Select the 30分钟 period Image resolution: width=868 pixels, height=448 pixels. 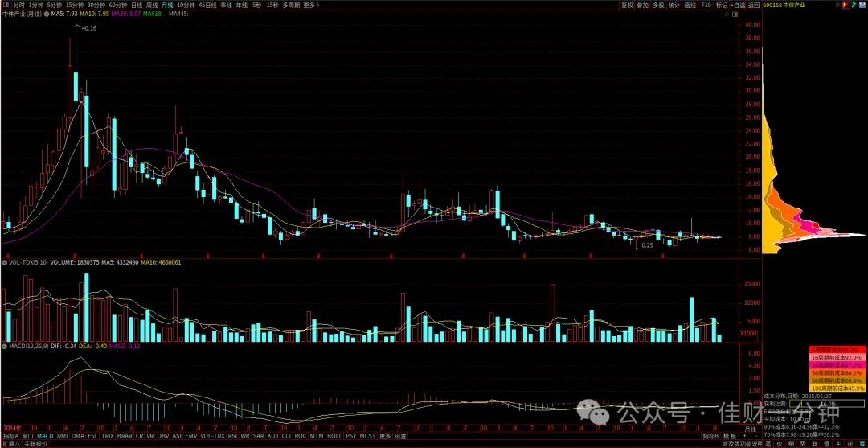[x=96, y=5]
